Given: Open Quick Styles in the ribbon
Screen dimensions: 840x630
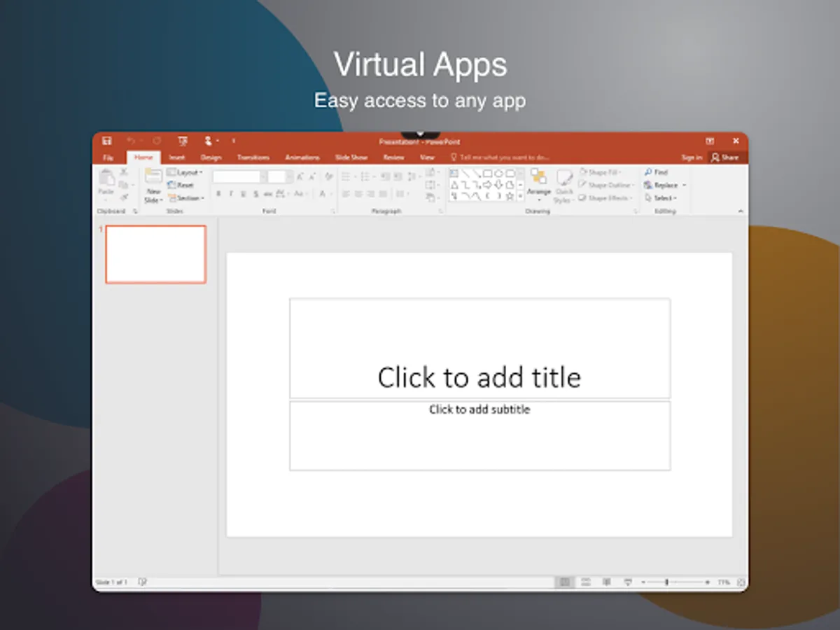Looking at the screenshot, I should tap(564, 186).
